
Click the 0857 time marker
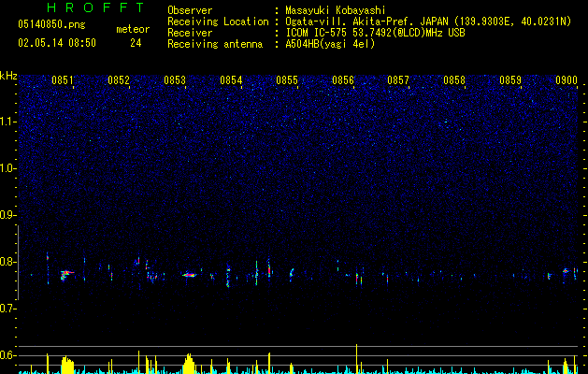(398, 80)
